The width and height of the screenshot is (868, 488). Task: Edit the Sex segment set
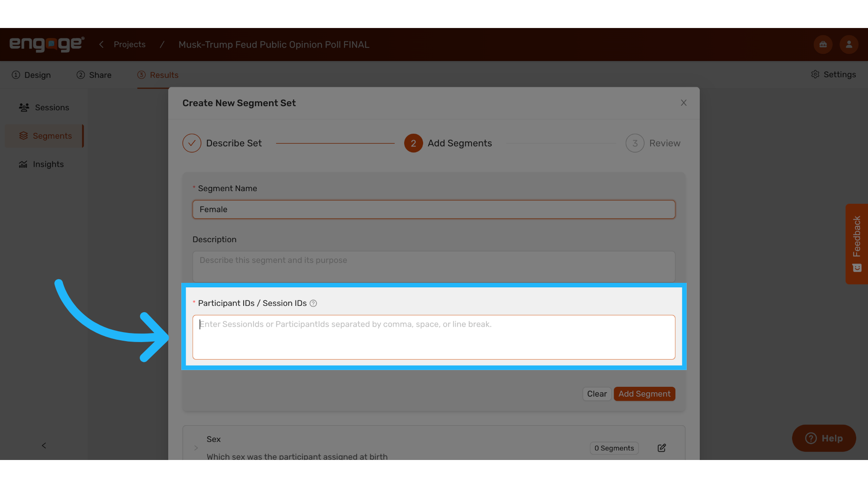(x=661, y=448)
